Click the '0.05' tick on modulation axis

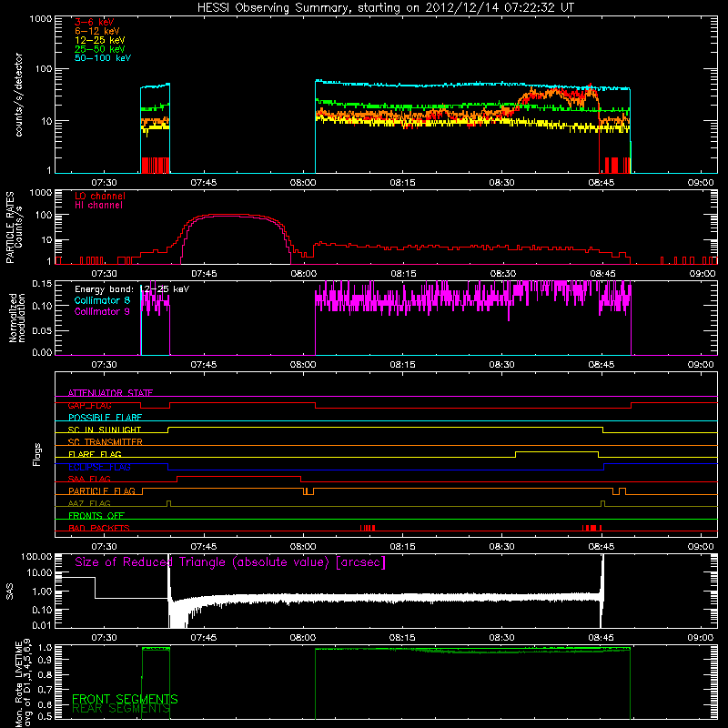(x=42, y=330)
